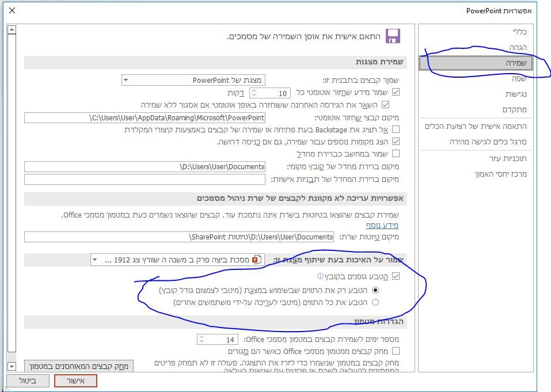
Task: Click the server drafts location field
Action: [x=179, y=237]
